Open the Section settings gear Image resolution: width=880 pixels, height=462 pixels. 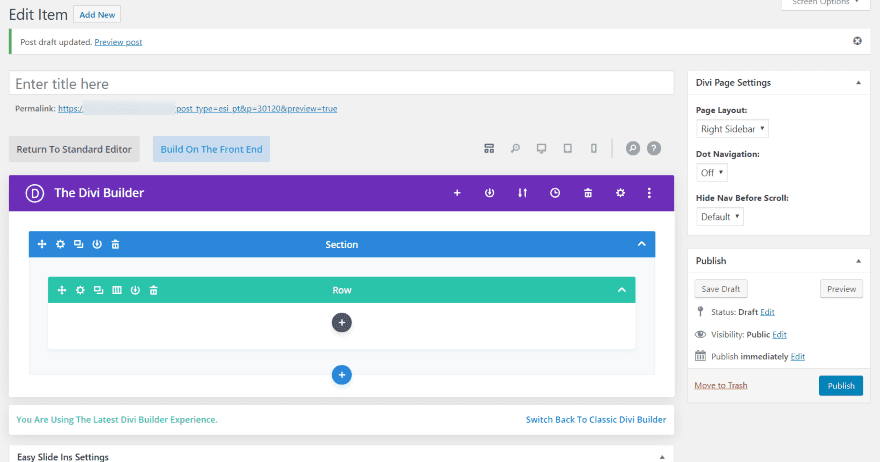click(x=60, y=244)
